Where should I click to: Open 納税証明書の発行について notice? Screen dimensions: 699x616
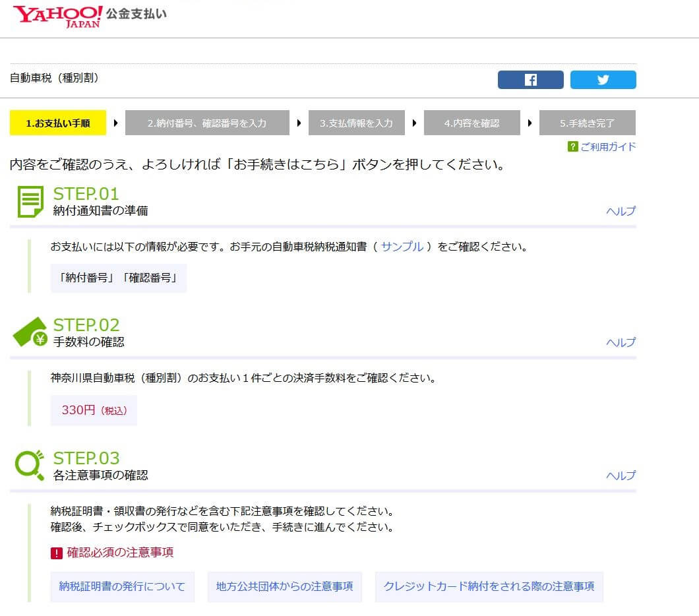click(x=122, y=586)
